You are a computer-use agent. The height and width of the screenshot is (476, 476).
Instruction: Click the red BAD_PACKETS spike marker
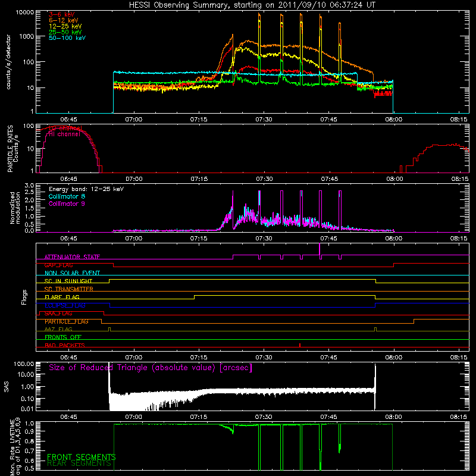click(x=300, y=345)
